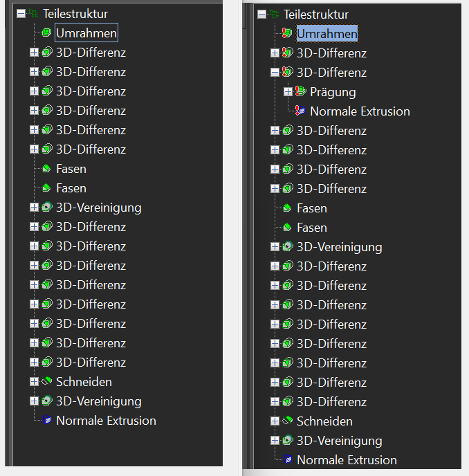
Task: Expand 3D-Differenz directly below Umrahmen, left tree
Action: pyautogui.click(x=35, y=53)
